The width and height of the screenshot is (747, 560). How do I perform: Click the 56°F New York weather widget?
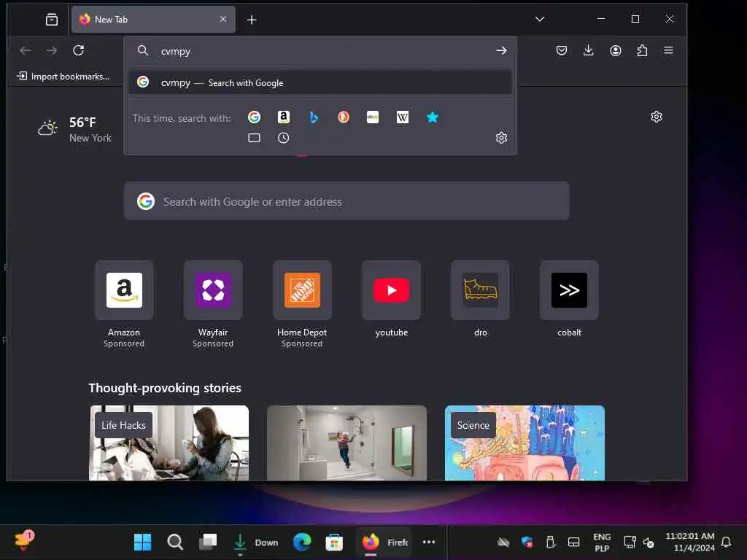point(75,130)
